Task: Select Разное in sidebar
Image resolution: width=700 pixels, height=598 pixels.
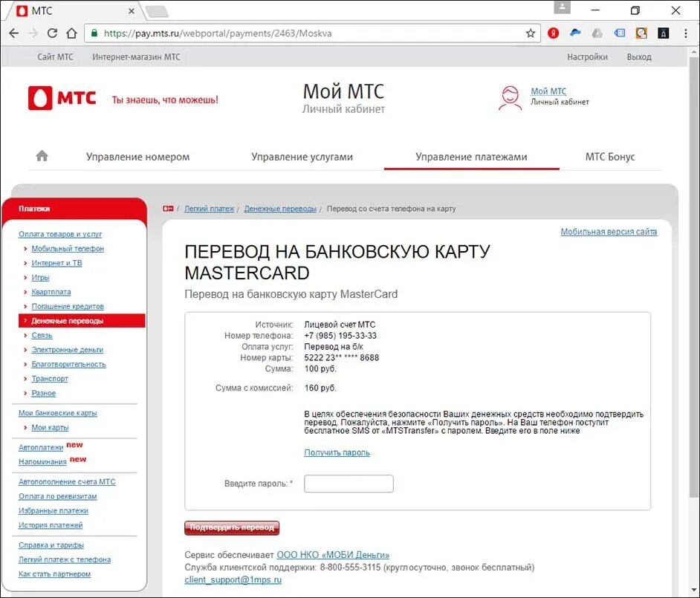Action: 44,393
